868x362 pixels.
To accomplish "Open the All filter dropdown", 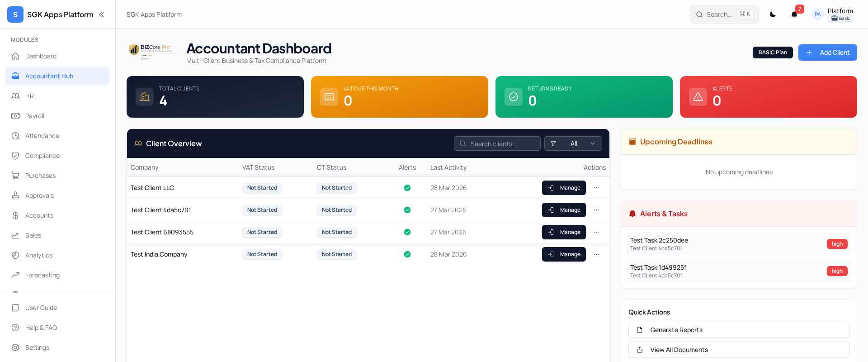I will click(x=573, y=143).
